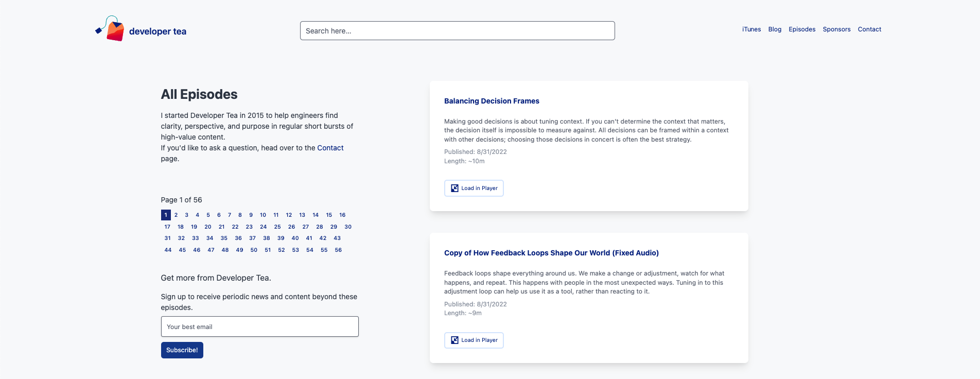
Task: Click the player icon under Feedback Loops episode
Action: tap(454, 340)
